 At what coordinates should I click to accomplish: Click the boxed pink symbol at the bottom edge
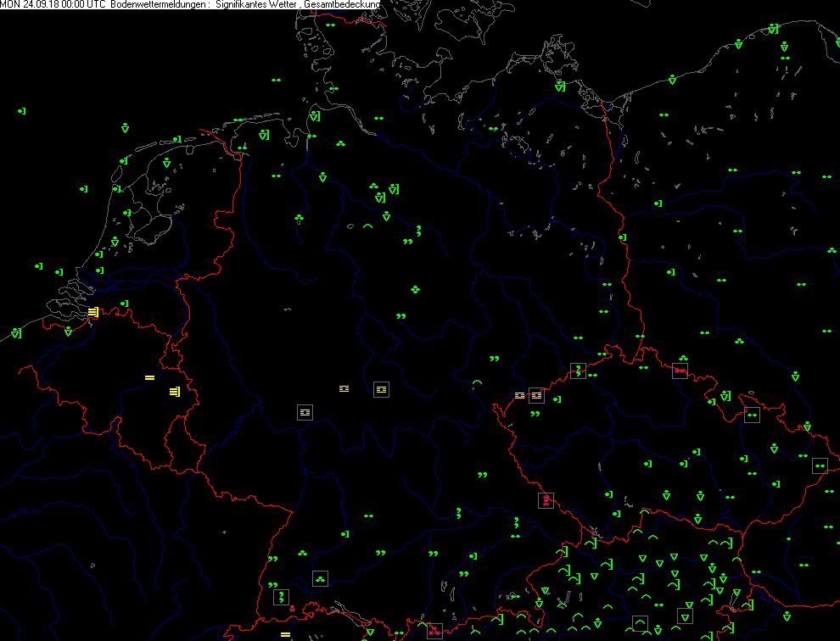click(x=434, y=630)
